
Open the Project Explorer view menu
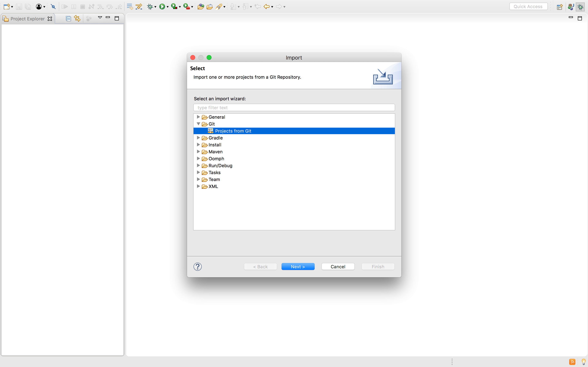click(100, 18)
